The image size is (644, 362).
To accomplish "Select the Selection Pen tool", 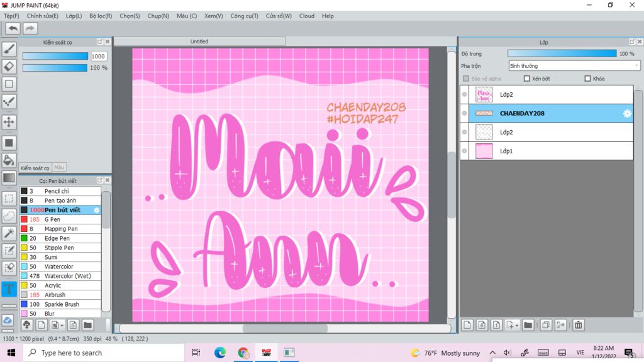I will [9, 250].
